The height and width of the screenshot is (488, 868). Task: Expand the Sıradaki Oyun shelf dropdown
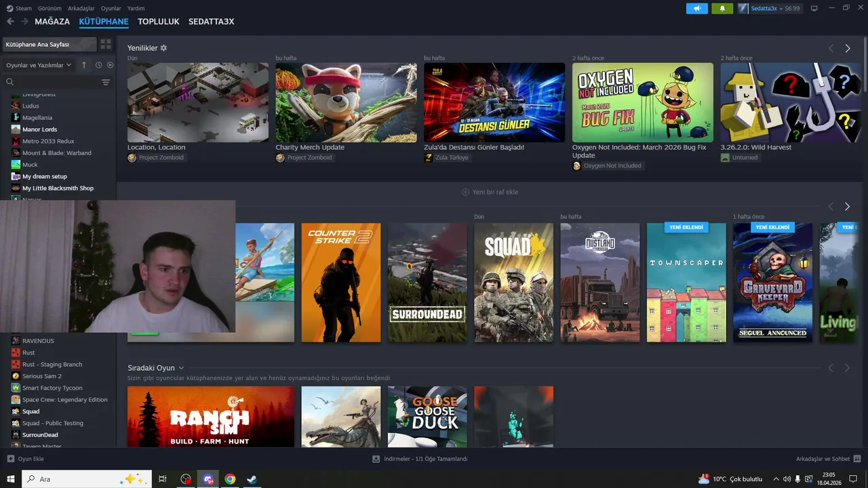click(181, 368)
